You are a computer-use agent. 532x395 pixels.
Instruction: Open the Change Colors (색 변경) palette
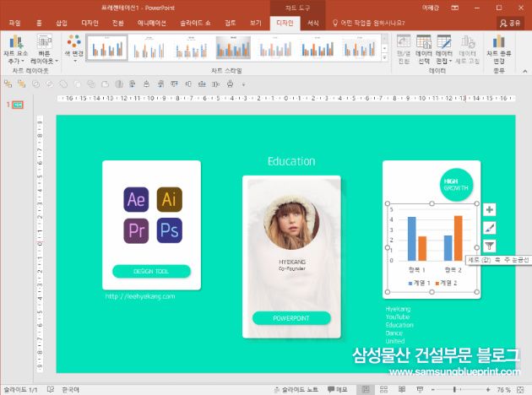tap(74, 48)
